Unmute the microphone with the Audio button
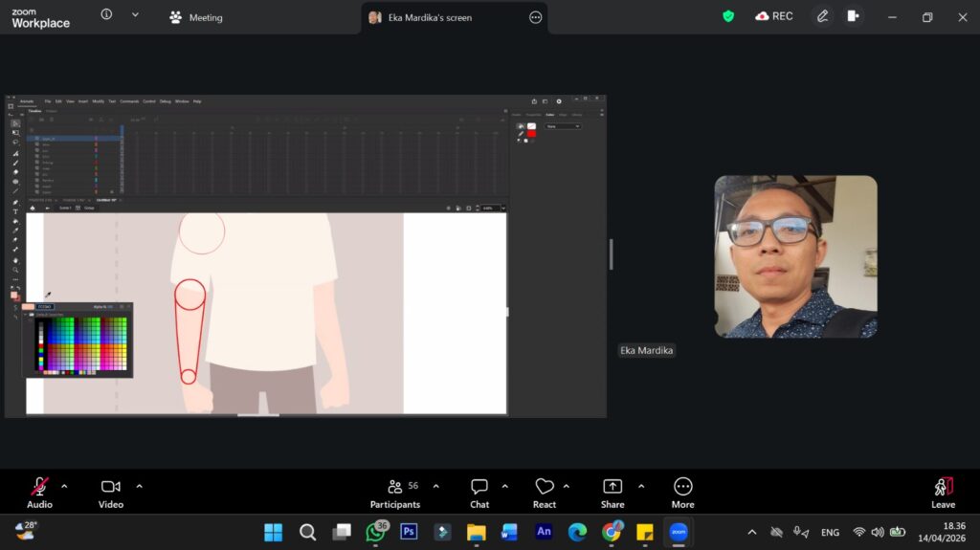Screen dimensions: 980x550 (39, 493)
